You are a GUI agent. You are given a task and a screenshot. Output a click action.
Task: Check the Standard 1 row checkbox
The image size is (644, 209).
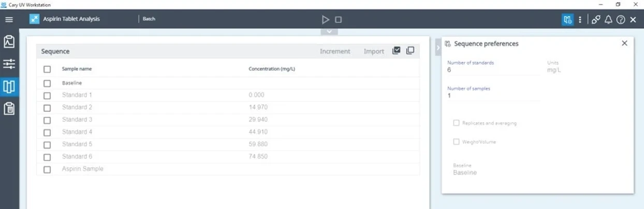47,95
